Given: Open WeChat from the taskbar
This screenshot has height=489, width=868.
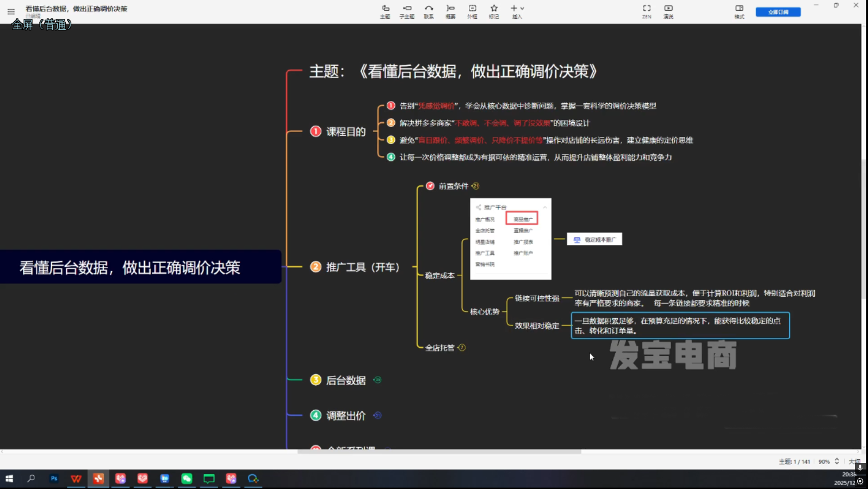Looking at the screenshot, I should point(187,479).
